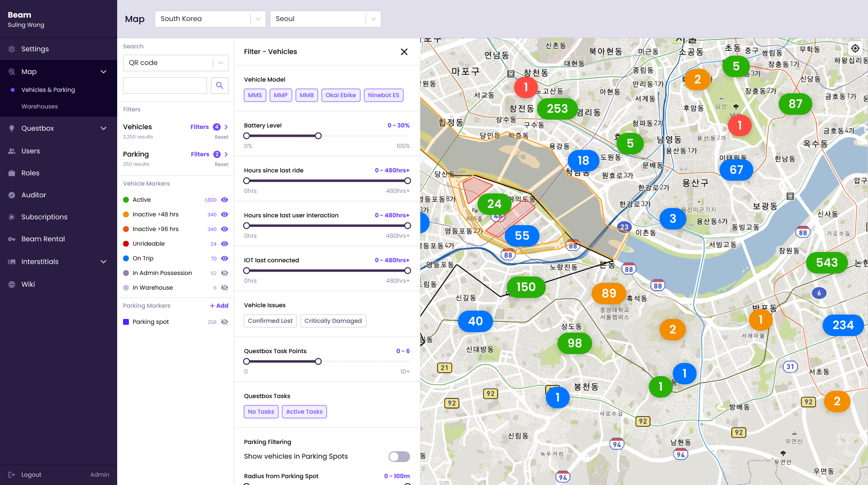
Task: Click the blue 234 cluster marker
Action: click(843, 325)
